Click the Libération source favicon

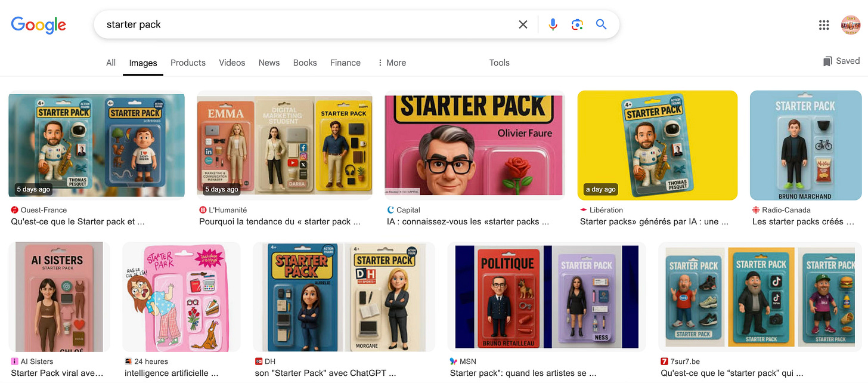584,210
